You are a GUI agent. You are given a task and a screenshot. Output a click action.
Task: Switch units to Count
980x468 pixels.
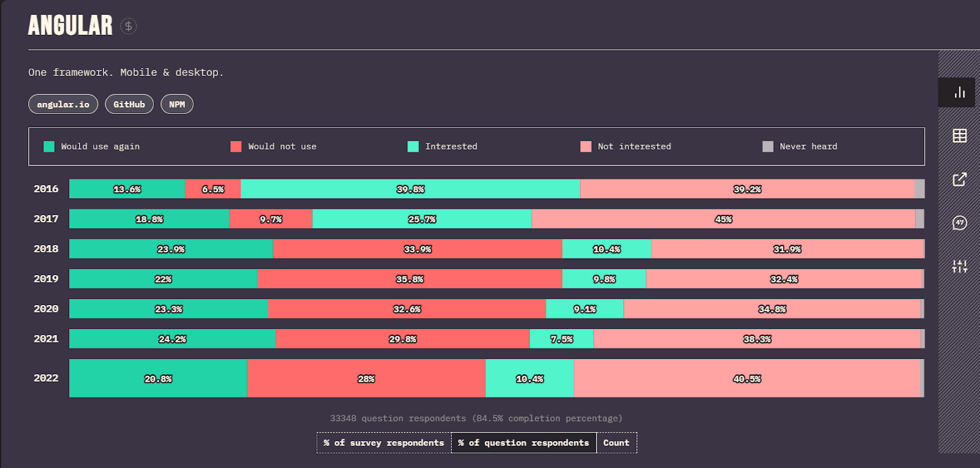(616, 443)
